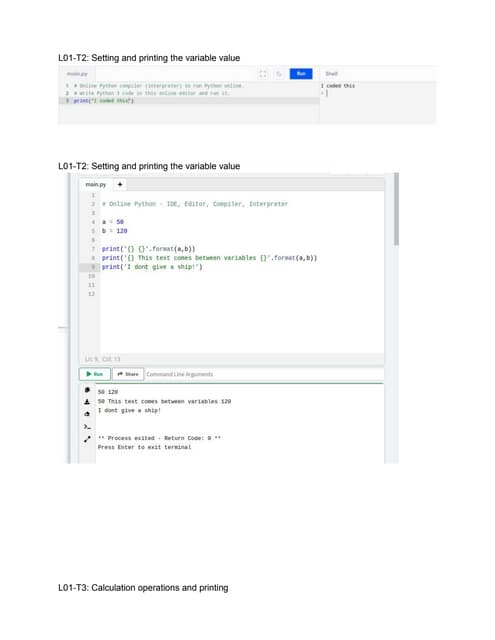Click the "# Online Python - IDE, Editor" comment line
Screen dimensions: 495x640
coord(195,204)
